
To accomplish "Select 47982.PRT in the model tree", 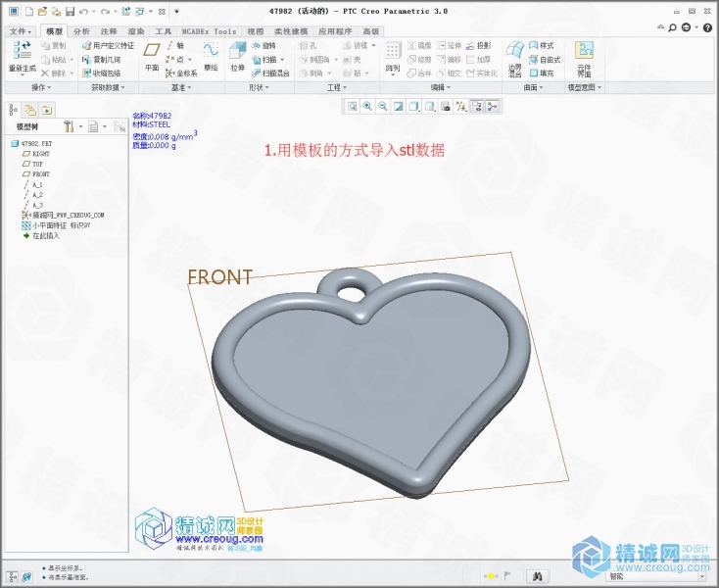I will [31, 143].
